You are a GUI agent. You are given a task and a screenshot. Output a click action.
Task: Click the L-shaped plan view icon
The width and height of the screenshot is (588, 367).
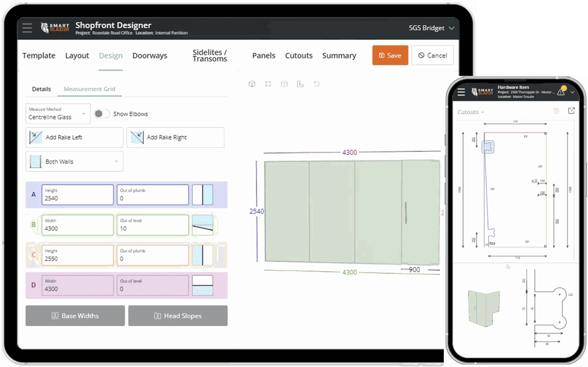pos(300,84)
